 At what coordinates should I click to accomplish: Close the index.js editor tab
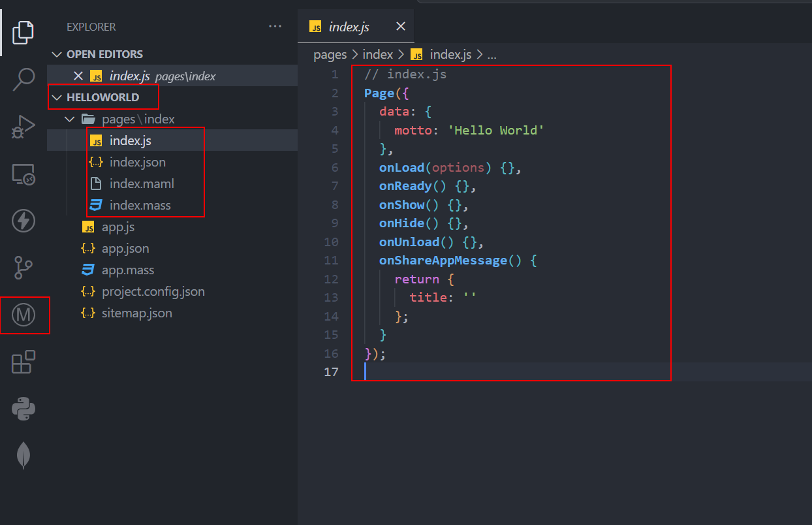click(401, 27)
